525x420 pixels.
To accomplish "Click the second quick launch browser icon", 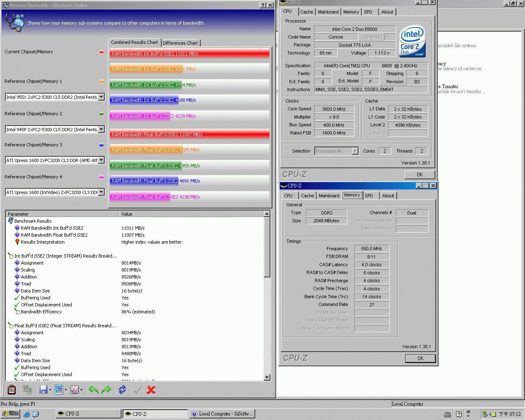I will 36,414.
